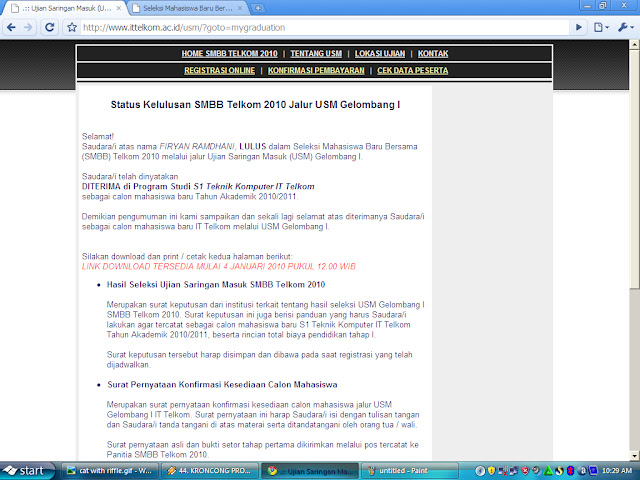Viewport: 640px width, 480px height.
Task: Switch to Ujian Saringan Masuk tab
Action: pyautogui.click(x=66, y=8)
